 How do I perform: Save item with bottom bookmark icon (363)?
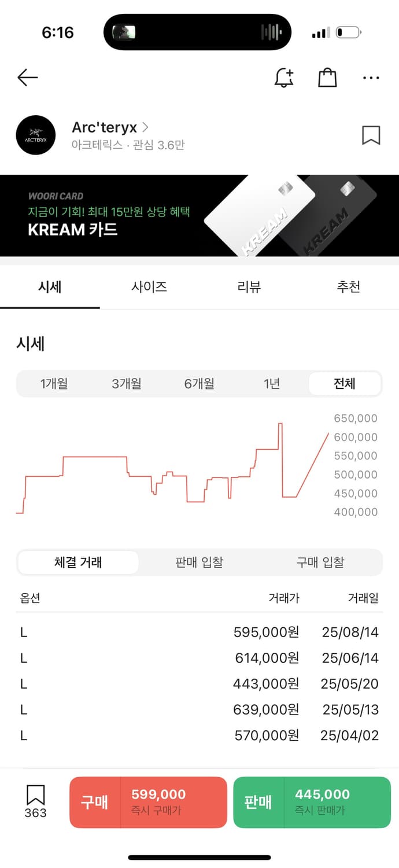(35, 801)
